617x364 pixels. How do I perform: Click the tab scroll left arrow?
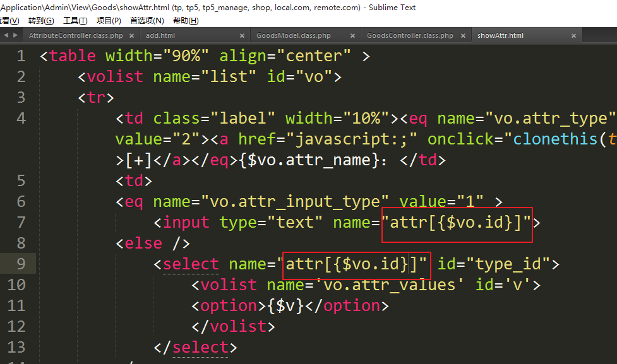point(6,35)
